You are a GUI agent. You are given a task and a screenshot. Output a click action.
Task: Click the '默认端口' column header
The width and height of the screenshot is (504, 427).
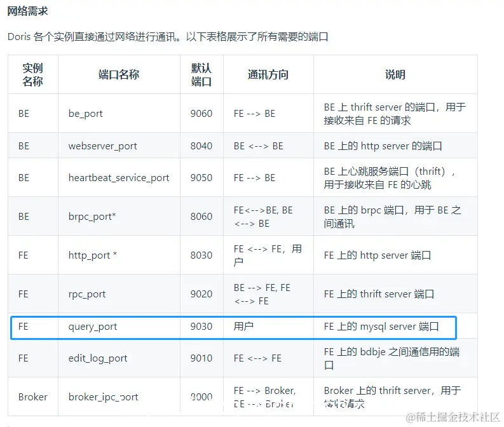pyautogui.click(x=201, y=74)
